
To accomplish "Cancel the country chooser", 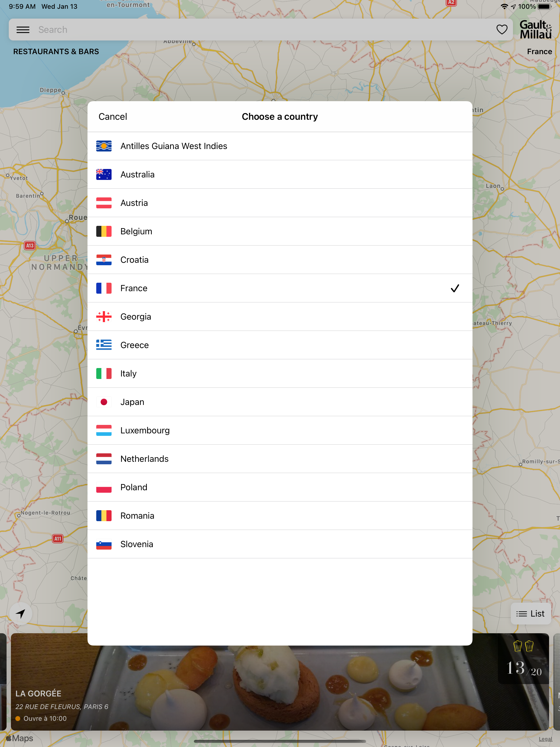I will (x=112, y=116).
